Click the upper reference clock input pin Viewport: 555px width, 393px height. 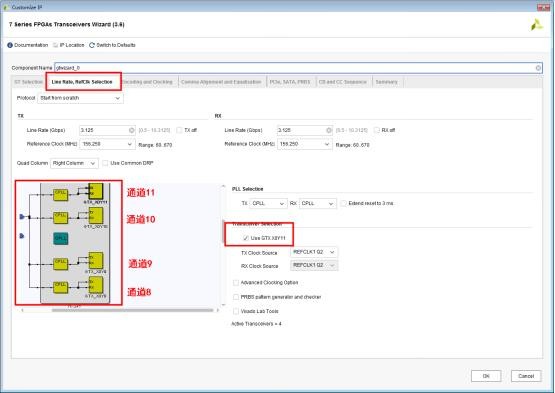tap(22, 216)
